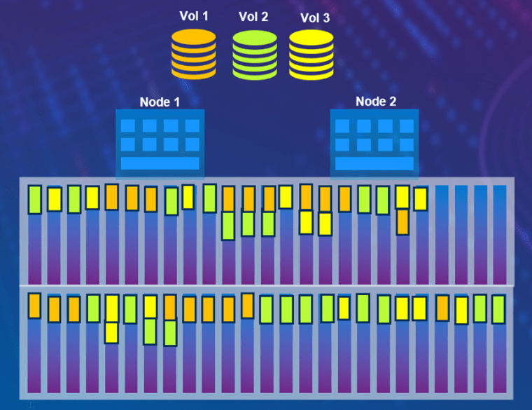Select green block on first top-shelf drive
Screen dimensions: 532x410
click(x=34, y=200)
